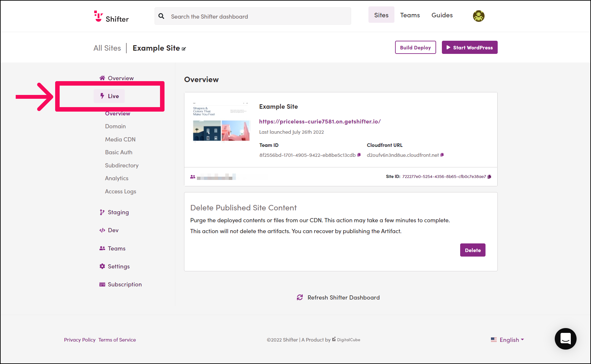Image resolution: width=591 pixels, height=364 pixels.
Task: Open the Subdirectory submenu item
Action: (122, 165)
